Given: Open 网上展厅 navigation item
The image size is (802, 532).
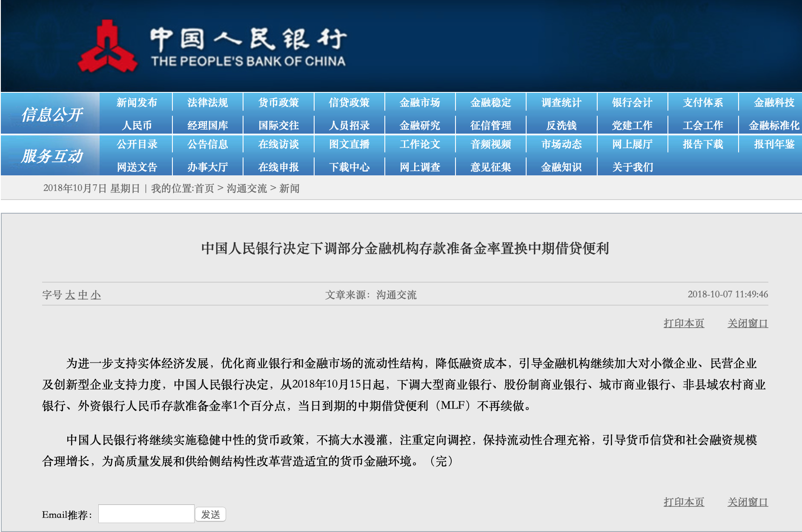Looking at the screenshot, I should [x=632, y=144].
